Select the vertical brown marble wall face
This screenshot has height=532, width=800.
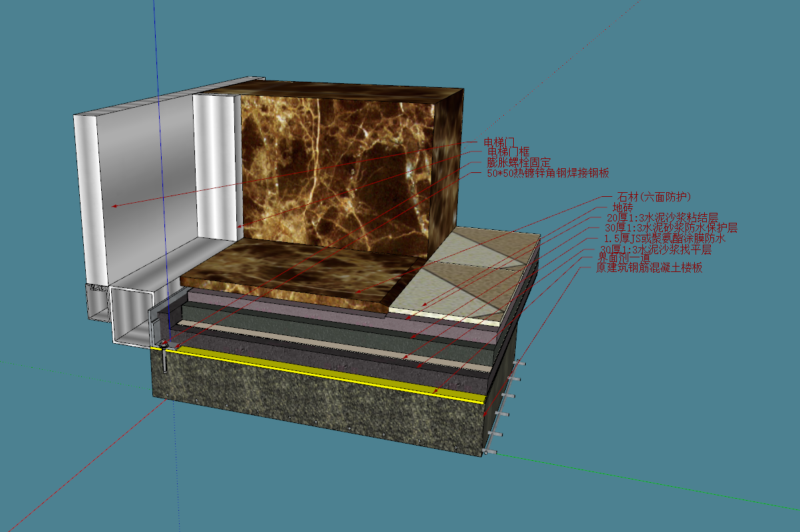click(333, 166)
